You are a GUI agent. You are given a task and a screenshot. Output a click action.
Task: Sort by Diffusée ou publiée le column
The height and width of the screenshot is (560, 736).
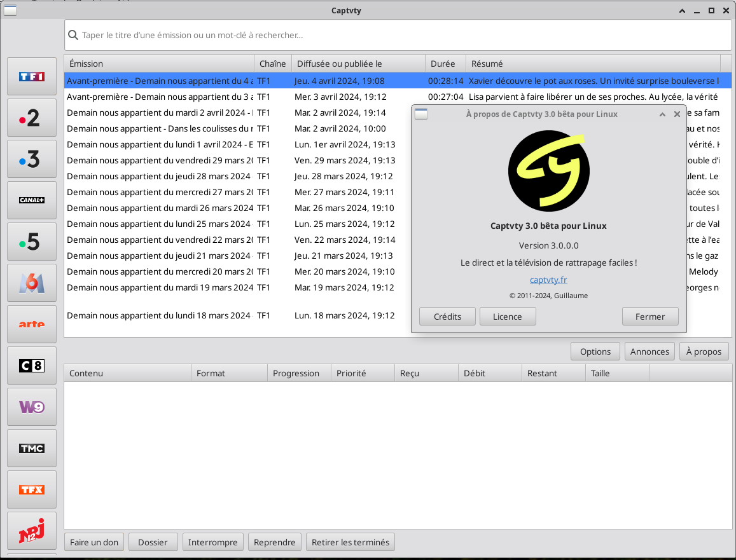point(358,64)
